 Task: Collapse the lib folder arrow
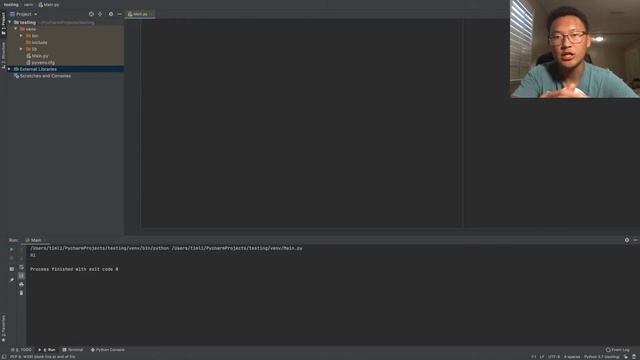pyautogui.click(x=21, y=49)
